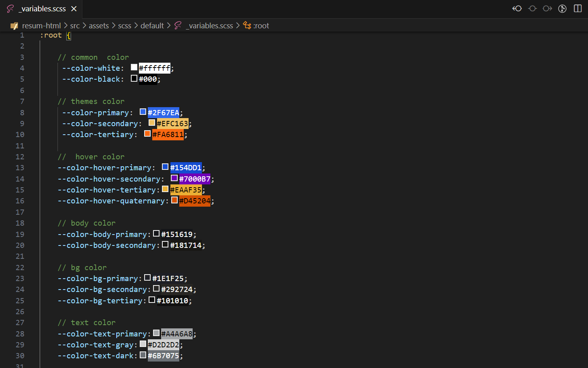This screenshot has width=588, height=368.
Task: Expand the scss breadcrumb segment
Action: tap(124, 25)
